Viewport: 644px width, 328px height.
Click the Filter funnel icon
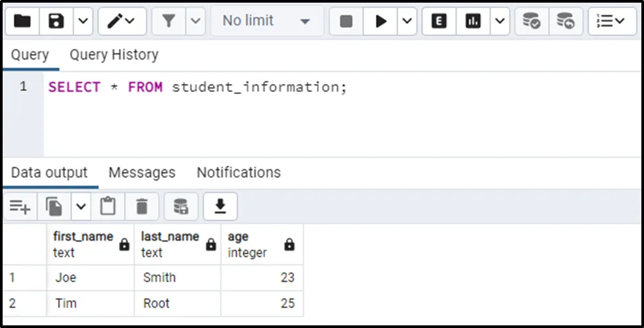pyautogui.click(x=169, y=21)
